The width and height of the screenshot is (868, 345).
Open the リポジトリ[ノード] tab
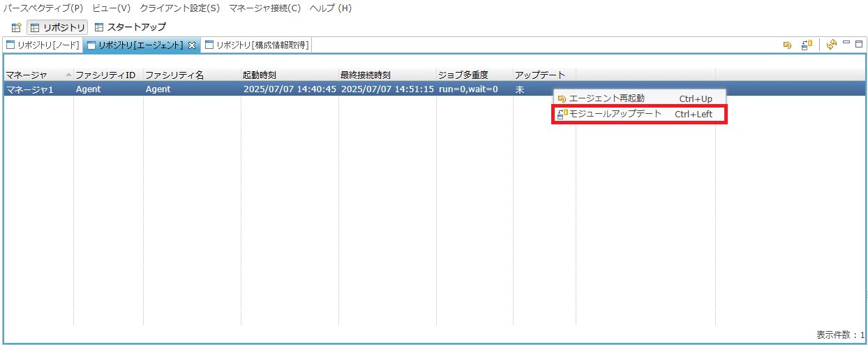pyautogui.click(x=43, y=45)
